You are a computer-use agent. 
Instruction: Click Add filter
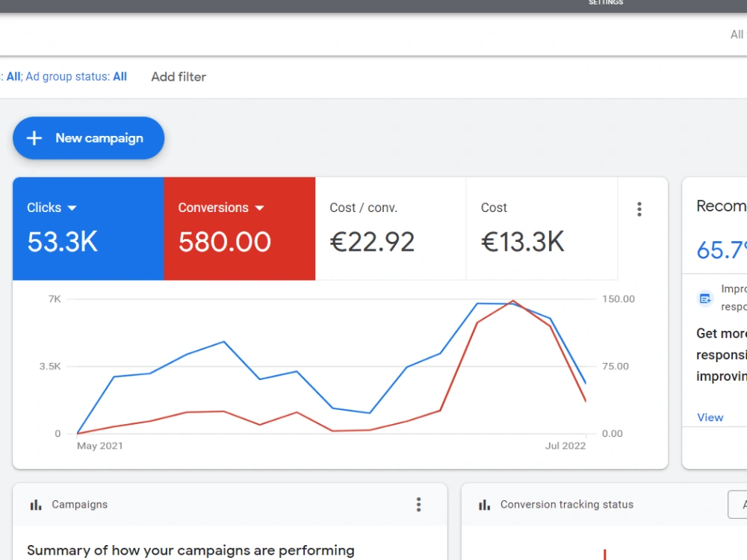click(179, 77)
